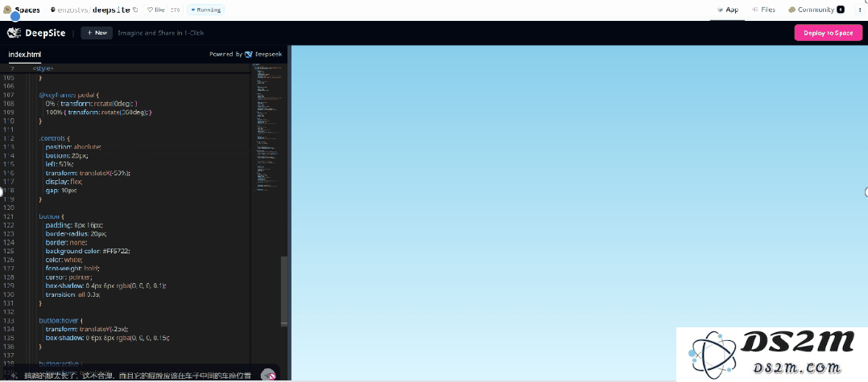Switch to the App tab
The image size is (868, 382).
tap(728, 10)
